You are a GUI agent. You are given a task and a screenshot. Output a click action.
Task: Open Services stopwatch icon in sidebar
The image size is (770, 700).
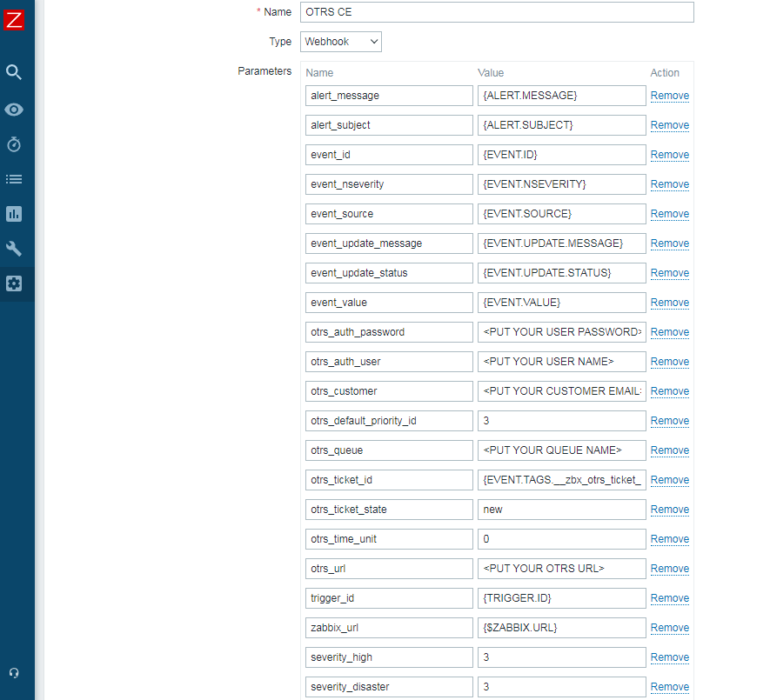click(x=14, y=144)
